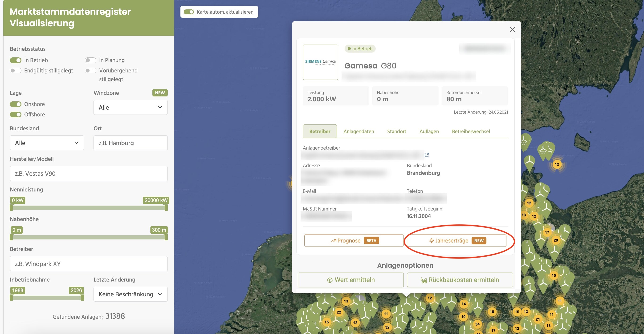
Task: Click the NEW badge beside Windzone
Action: [160, 93]
